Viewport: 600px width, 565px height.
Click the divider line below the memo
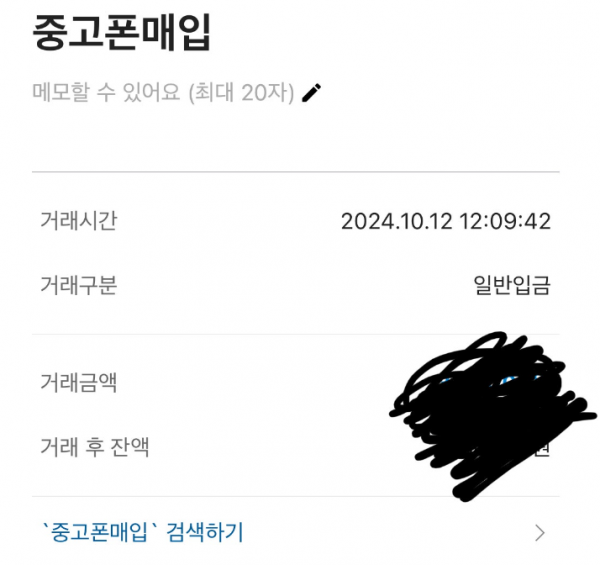[296, 172]
